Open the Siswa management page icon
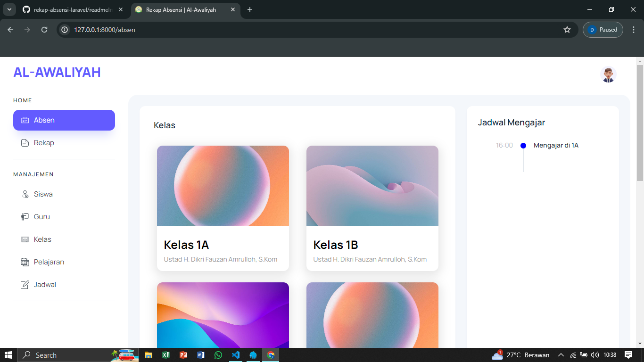This screenshot has height=362, width=644. pyautogui.click(x=25, y=194)
